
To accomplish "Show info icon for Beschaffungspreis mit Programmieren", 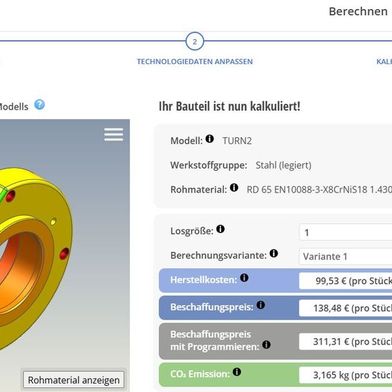I will click(x=266, y=345).
